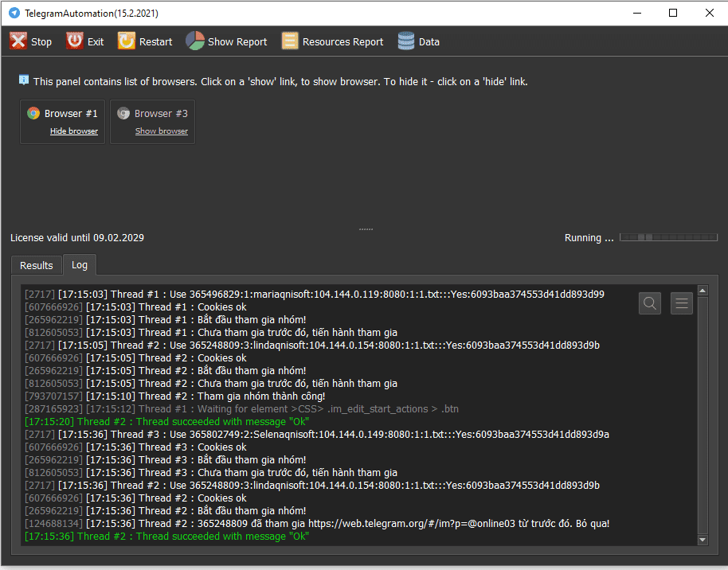Click the Hide browser link
The height and width of the screenshot is (570, 728).
click(74, 131)
